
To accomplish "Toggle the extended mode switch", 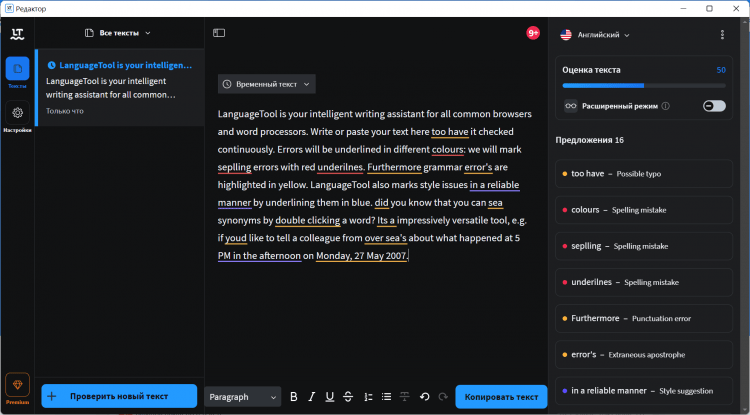I will (714, 106).
